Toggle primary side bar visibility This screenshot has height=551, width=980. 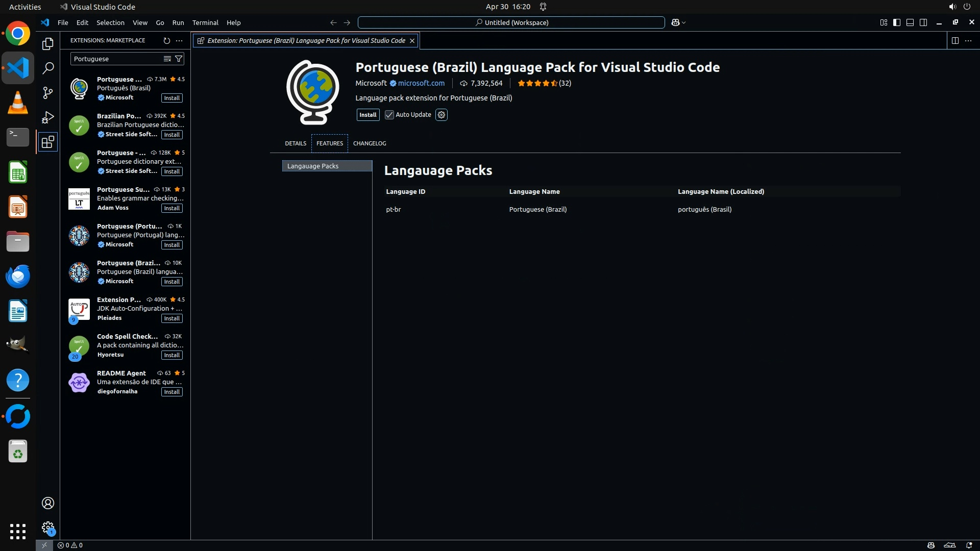897,22
